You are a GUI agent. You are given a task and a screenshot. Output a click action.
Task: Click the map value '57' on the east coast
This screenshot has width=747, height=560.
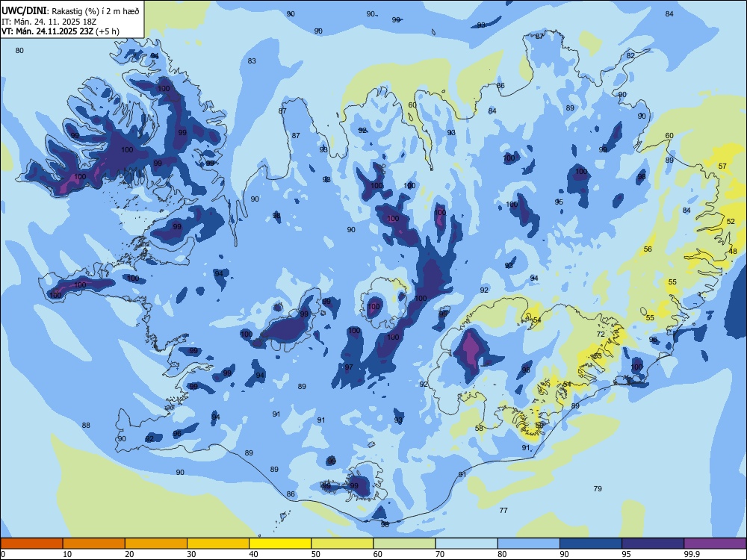(722, 167)
